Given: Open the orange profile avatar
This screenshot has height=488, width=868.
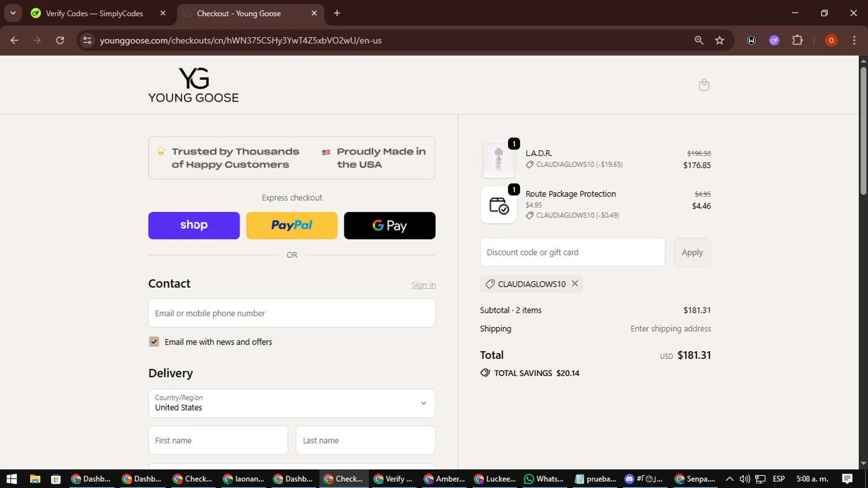Looking at the screenshot, I should coord(831,41).
